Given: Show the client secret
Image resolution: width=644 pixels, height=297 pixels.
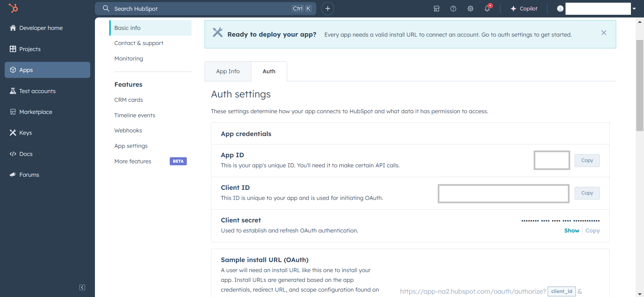Looking at the screenshot, I should 572,230.
